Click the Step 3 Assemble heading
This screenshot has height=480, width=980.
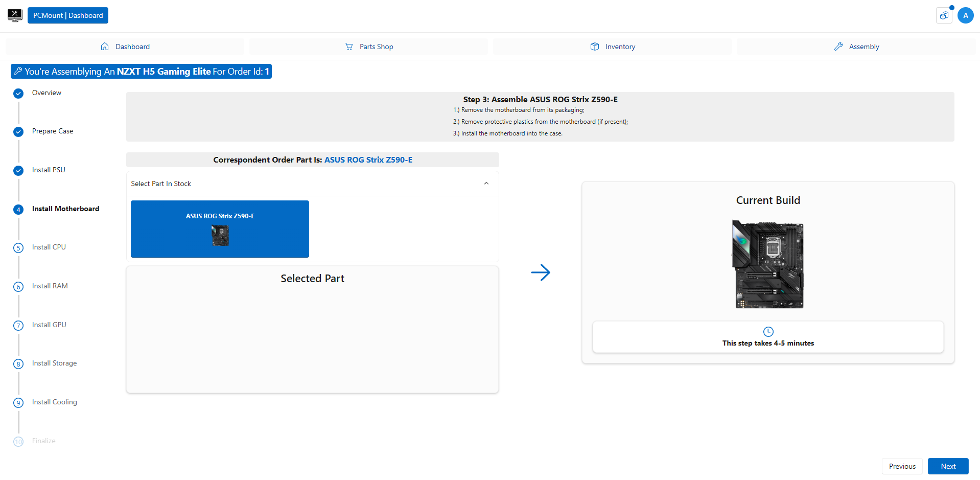pos(540,100)
